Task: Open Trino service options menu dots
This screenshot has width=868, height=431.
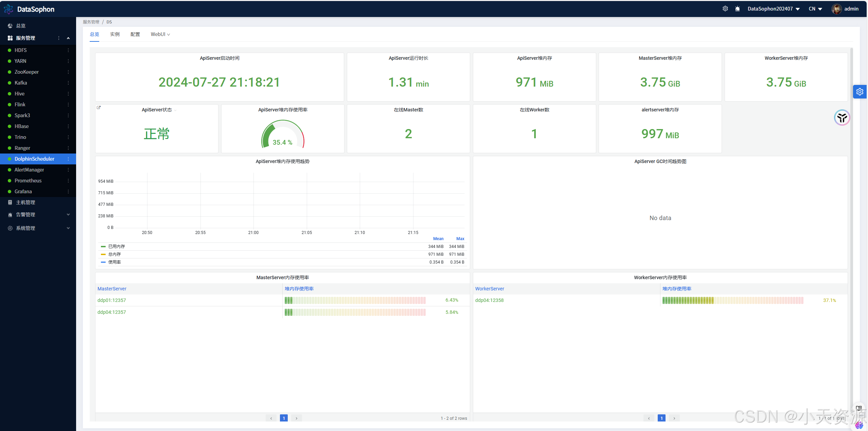Action: (68, 137)
